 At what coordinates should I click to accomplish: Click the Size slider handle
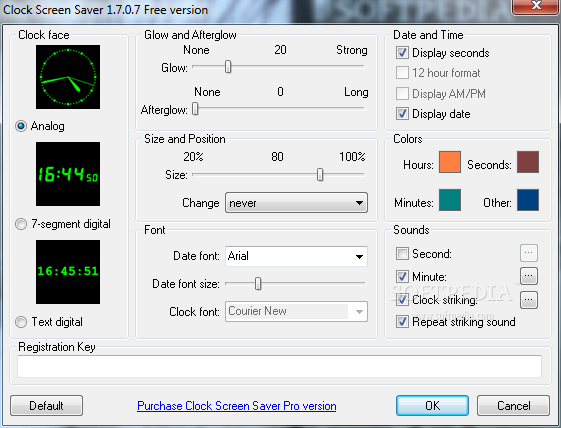(320, 175)
